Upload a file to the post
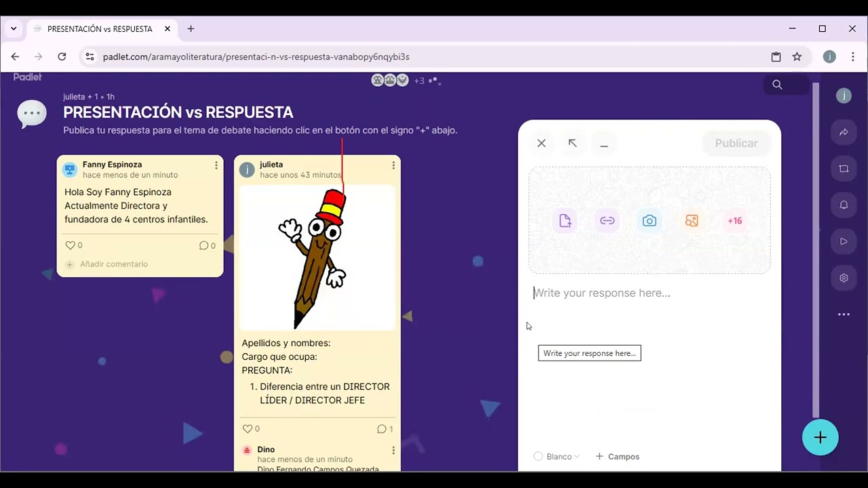 tap(566, 221)
